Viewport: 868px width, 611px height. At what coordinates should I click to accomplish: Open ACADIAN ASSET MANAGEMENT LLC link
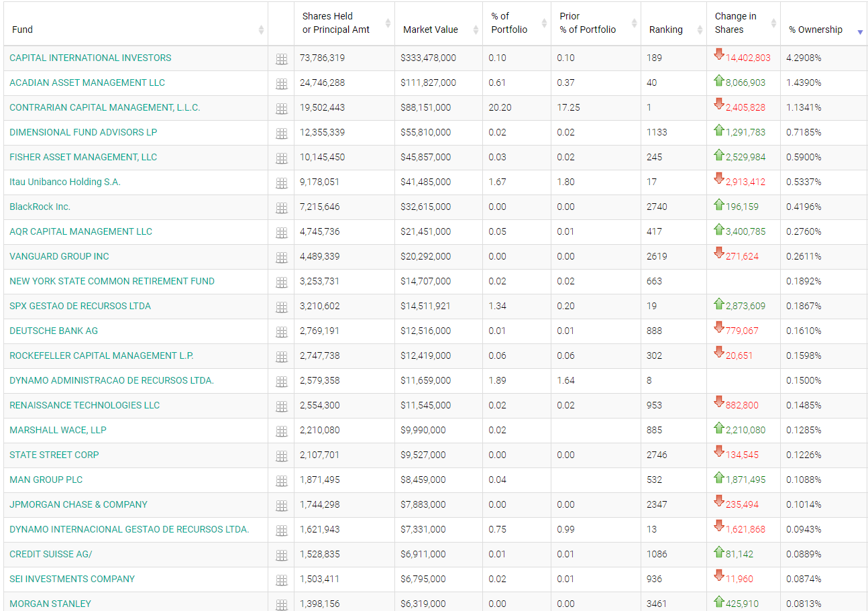[87, 82]
